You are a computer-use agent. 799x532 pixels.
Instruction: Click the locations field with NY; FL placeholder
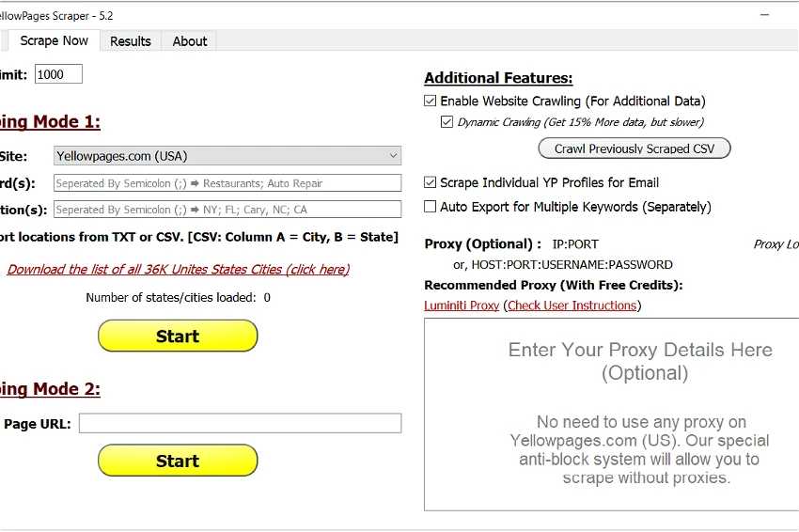(x=227, y=210)
